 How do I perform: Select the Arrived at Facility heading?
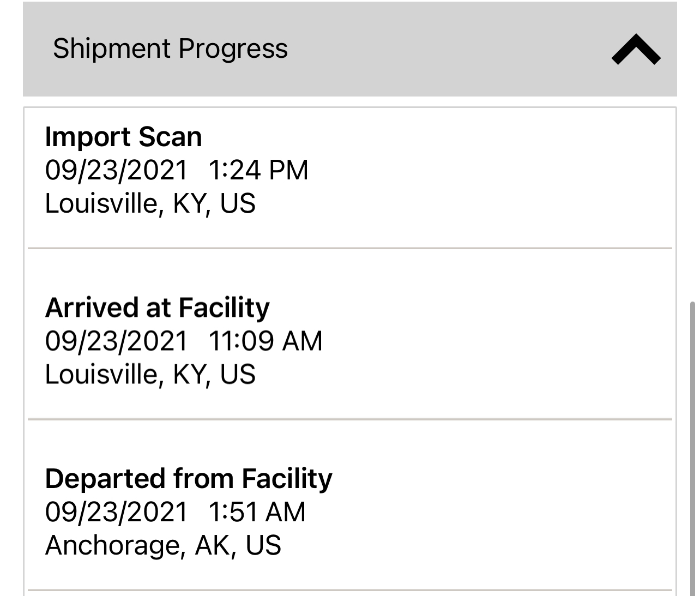[x=157, y=308]
